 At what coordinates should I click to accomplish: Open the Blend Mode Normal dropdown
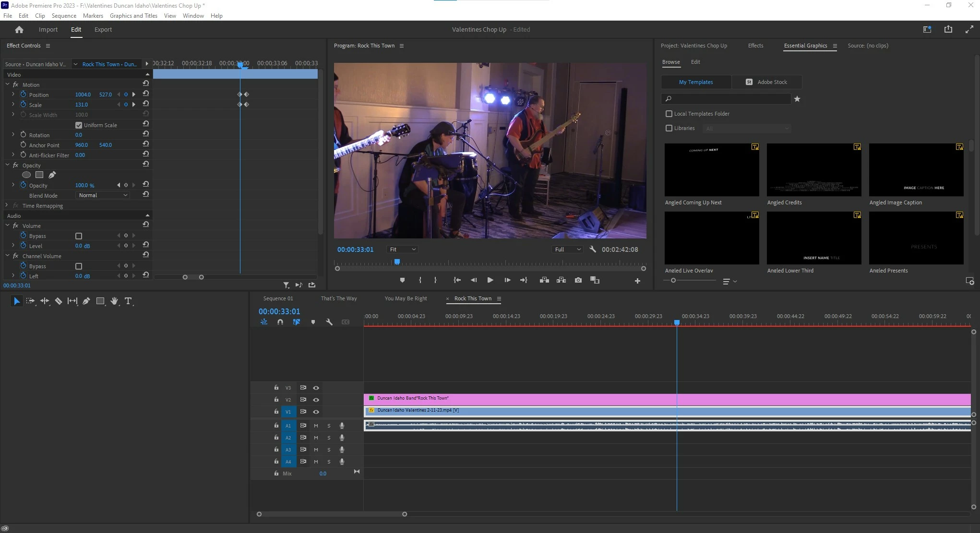[103, 195]
